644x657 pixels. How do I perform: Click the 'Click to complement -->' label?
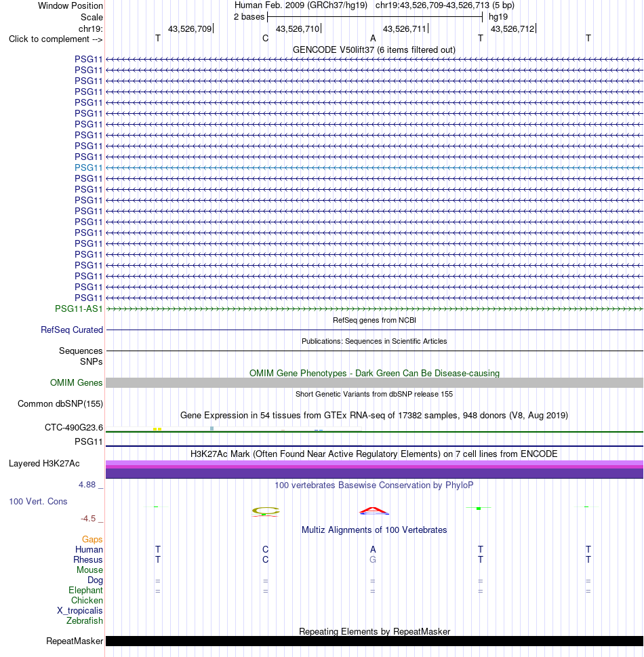tap(56, 39)
